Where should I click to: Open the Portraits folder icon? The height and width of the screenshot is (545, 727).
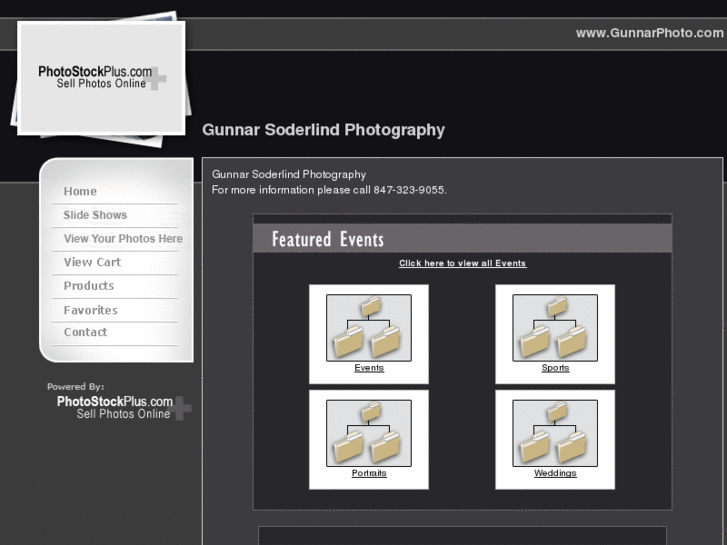pos(369,433)
